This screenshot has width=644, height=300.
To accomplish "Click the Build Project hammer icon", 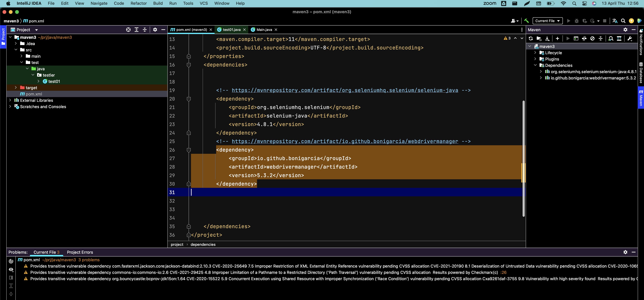I will (526, 21).
